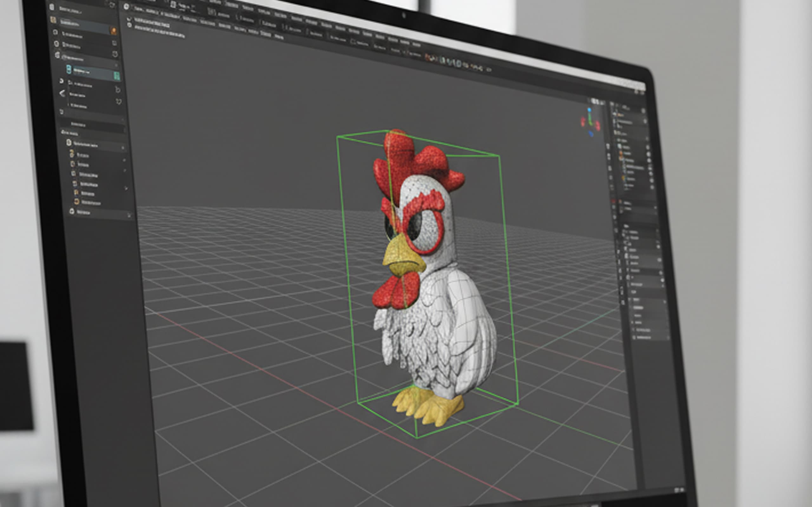Select the teal highlighted item in left panel

82,71
